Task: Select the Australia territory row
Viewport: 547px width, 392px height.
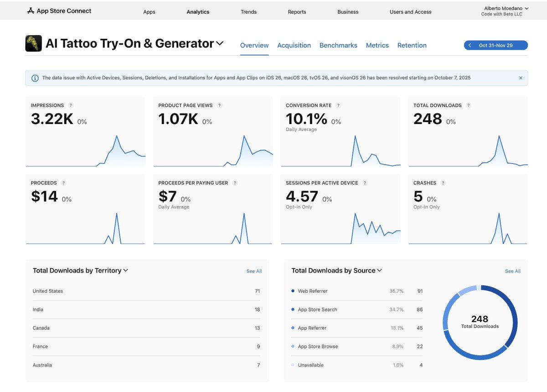Action: coord(146,365)
